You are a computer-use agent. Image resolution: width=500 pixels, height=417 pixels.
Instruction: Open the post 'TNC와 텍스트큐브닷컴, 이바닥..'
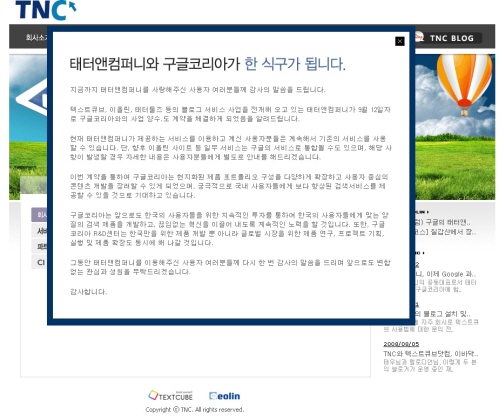431,354
